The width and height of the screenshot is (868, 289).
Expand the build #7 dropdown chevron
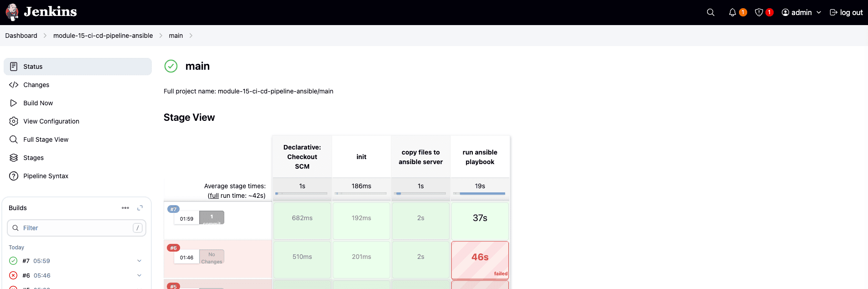tap(139, 261)
